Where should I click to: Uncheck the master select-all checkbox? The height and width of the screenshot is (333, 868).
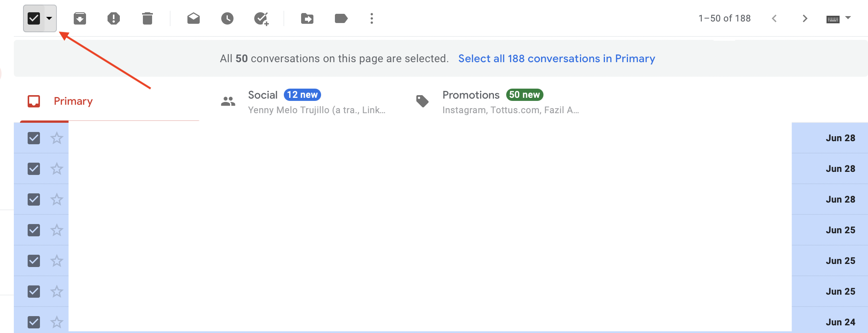click(x=34, y=18)
